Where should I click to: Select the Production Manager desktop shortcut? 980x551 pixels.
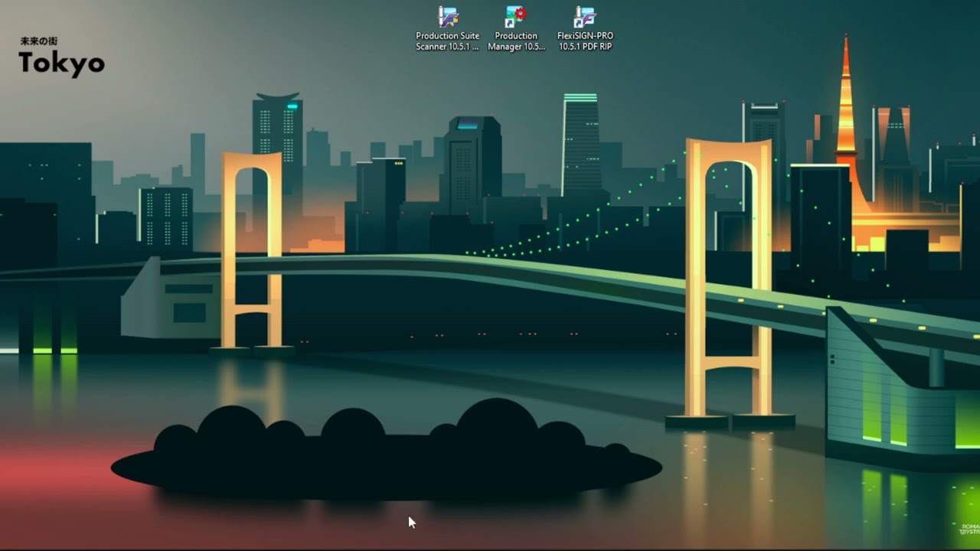click(x=515, y=17)
